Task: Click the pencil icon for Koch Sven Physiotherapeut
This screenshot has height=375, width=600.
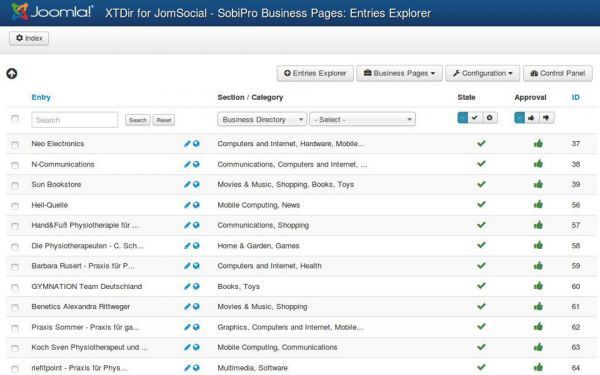Action: click(187, 347)
